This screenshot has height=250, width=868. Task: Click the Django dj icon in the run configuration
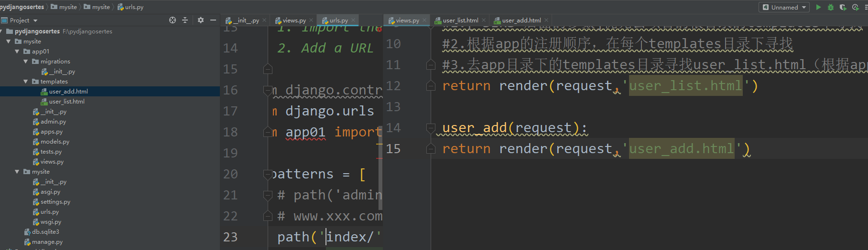tap(766, 7)
